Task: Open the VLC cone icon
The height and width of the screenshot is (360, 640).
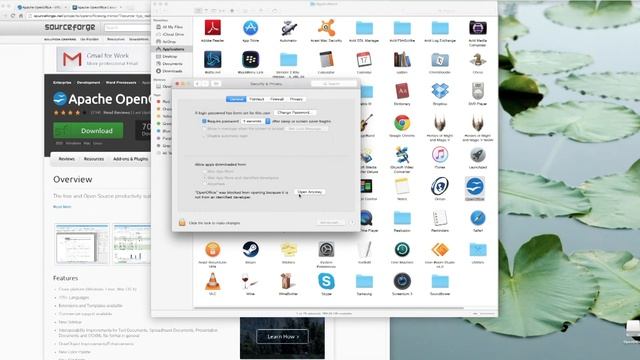Action: click(213, 281)
